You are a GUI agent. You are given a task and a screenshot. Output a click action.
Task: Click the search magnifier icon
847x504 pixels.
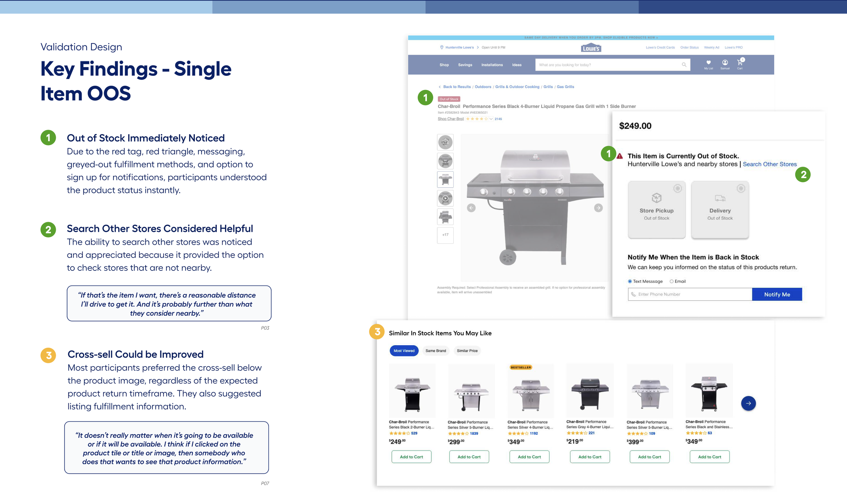point(683,65)
